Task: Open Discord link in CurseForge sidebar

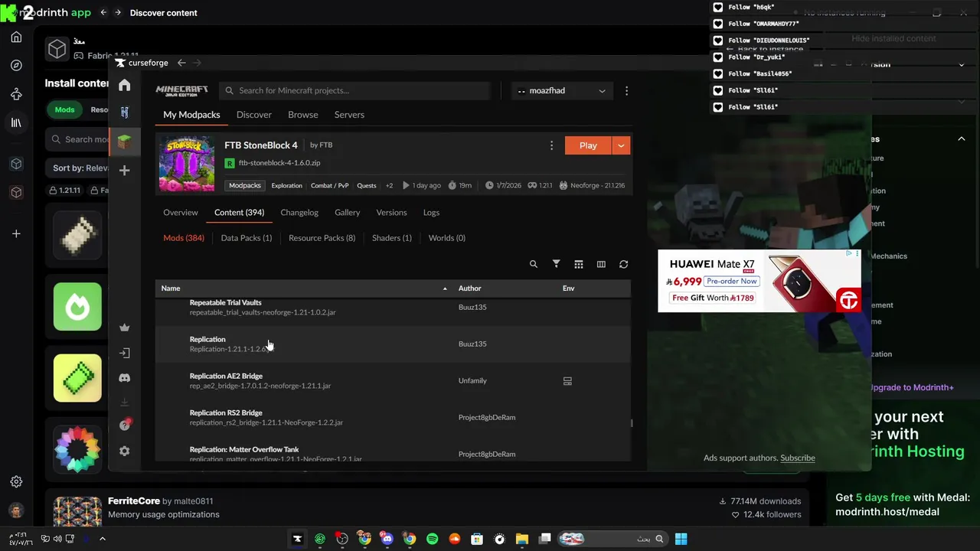Action: (125, 377)
